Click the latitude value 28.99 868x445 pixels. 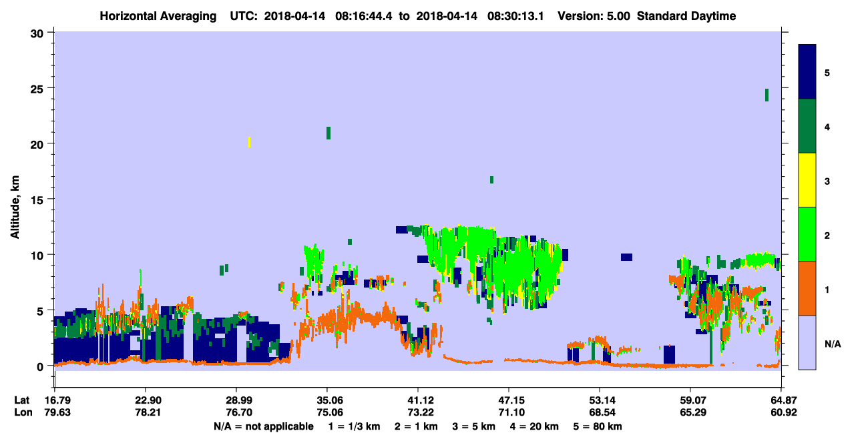point(236,400)
